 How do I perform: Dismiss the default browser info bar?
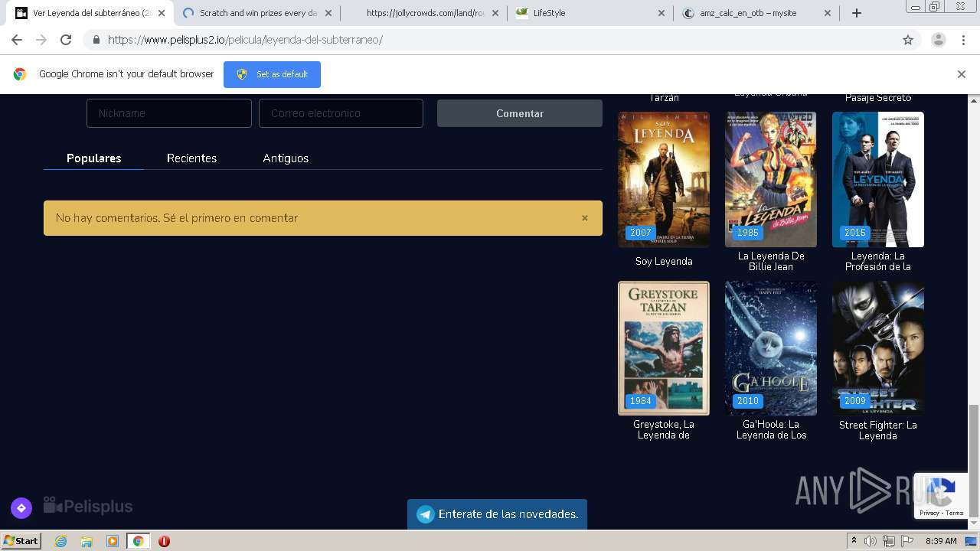click(x=962, y=74)
